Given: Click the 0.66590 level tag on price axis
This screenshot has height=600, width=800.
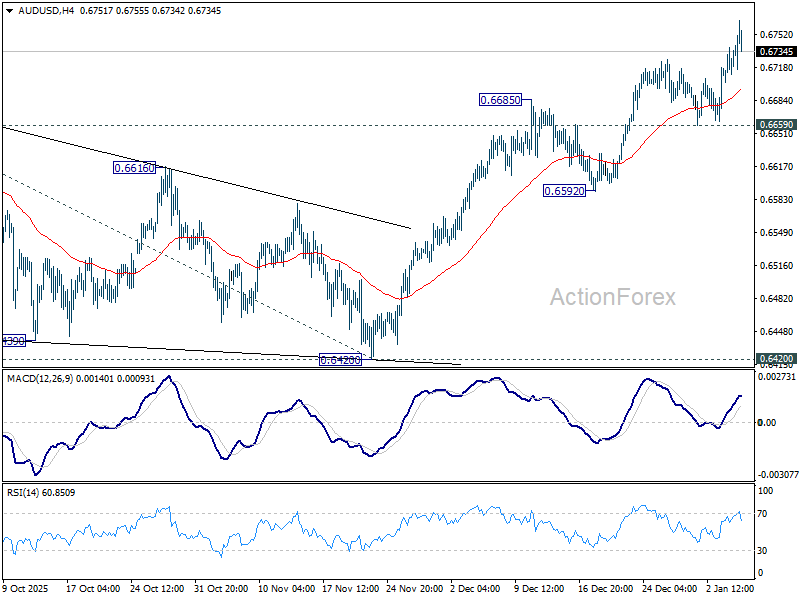Looking at the screenshot, I should point(776,125).
